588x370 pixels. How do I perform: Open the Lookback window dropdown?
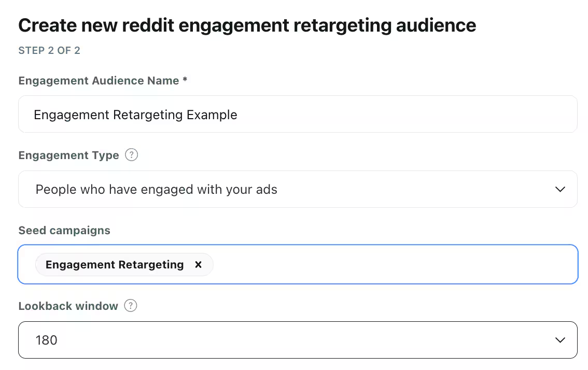(x=298, y=340)
